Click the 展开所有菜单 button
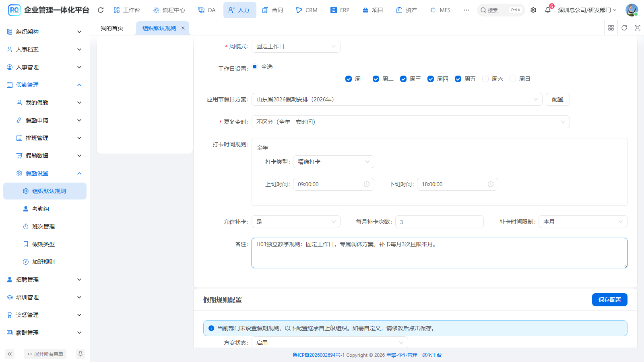Screen dimensions: 644x362 point(45,354)
